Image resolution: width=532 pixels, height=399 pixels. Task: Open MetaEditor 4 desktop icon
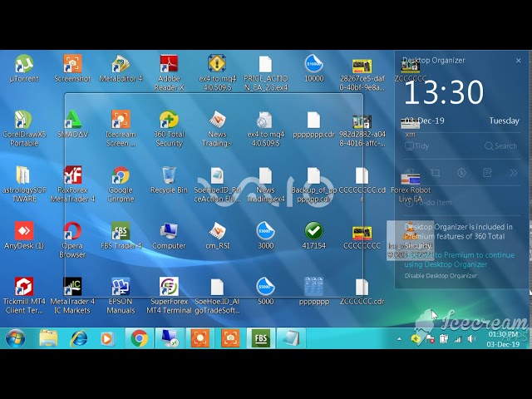click(x=121, y=65)
